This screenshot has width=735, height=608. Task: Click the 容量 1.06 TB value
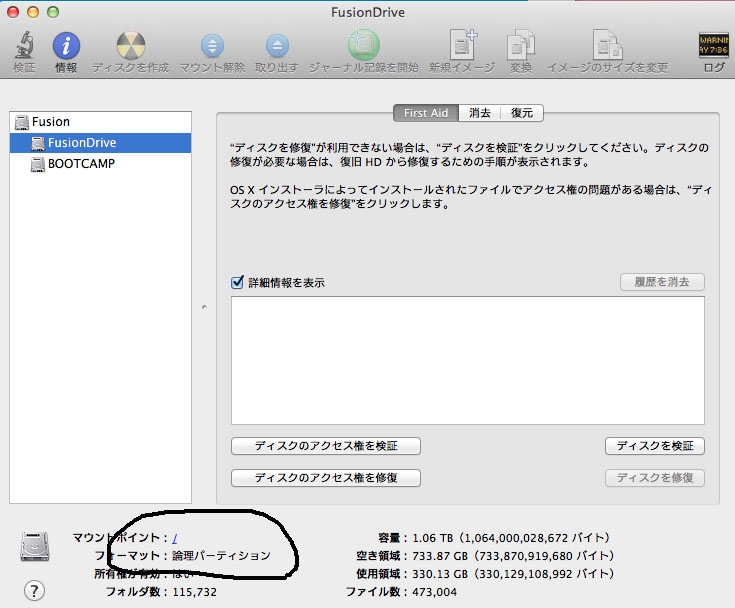pos(511,538)
